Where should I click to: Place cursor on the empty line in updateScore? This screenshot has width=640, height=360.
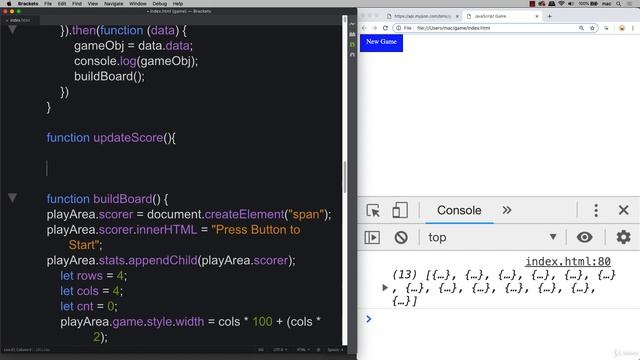coord(47,168)
